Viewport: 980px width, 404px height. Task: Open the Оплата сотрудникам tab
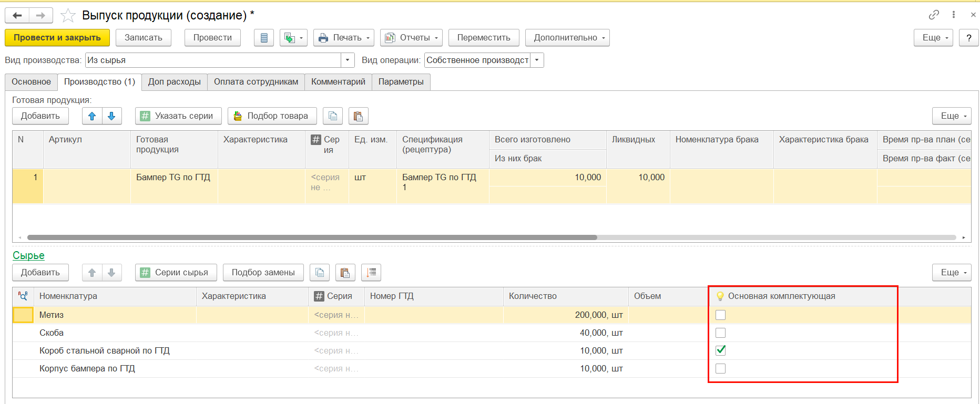point(256,82)
